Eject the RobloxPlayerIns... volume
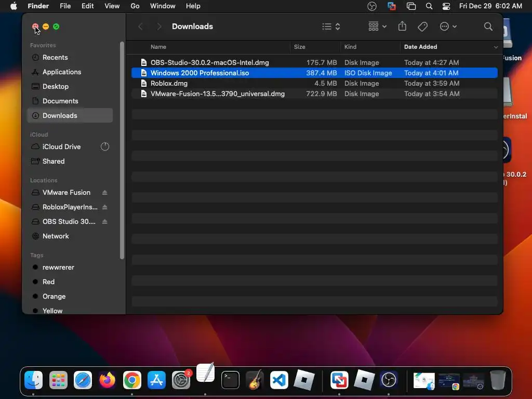Viewport: 532px width, 399px height. pos(105,207)
